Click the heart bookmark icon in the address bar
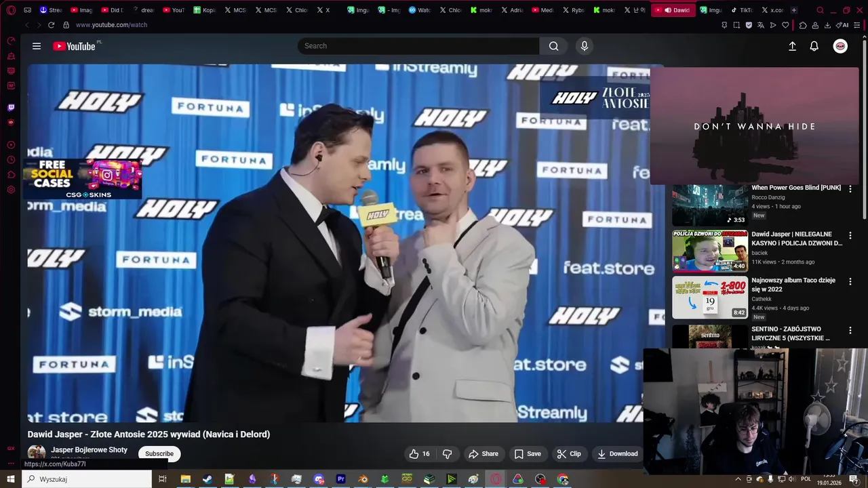 [x=785, y=25]
